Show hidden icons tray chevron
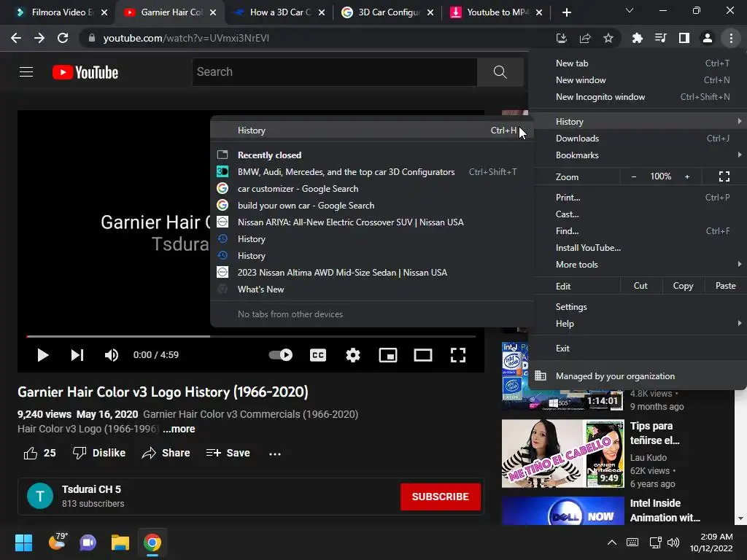747x560 pixels. 612,542
